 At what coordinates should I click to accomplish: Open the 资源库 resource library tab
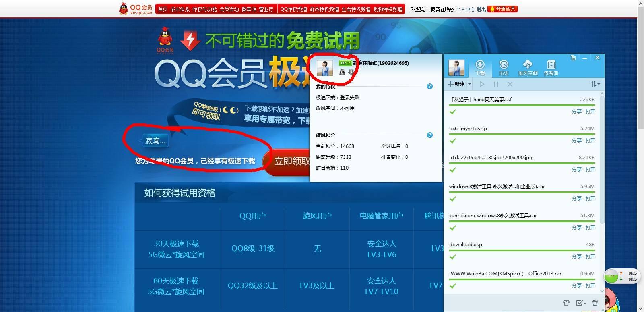(x=551, y=68)
